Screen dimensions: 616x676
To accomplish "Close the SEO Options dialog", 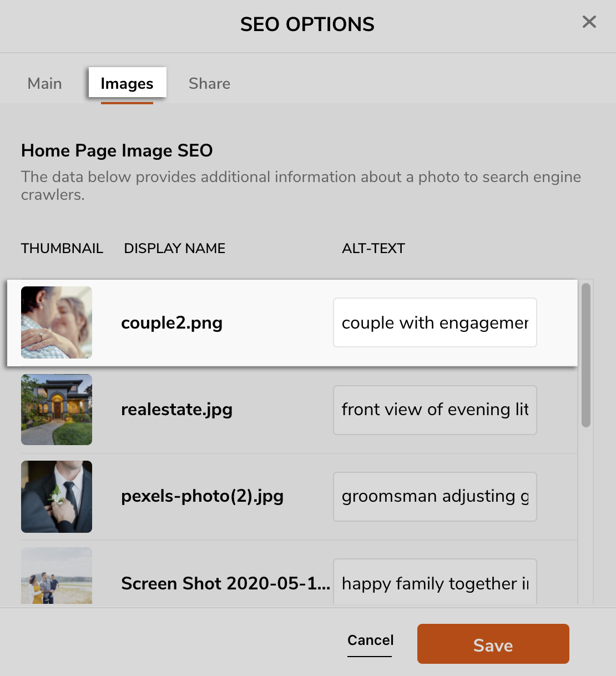I will pyautogui.click(x=589, y=22).
